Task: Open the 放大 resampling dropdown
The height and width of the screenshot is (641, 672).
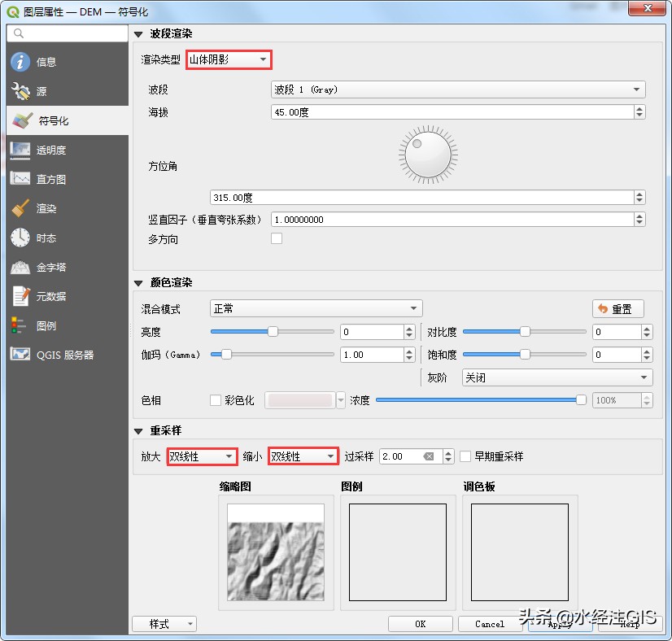Action: point(202,456)
